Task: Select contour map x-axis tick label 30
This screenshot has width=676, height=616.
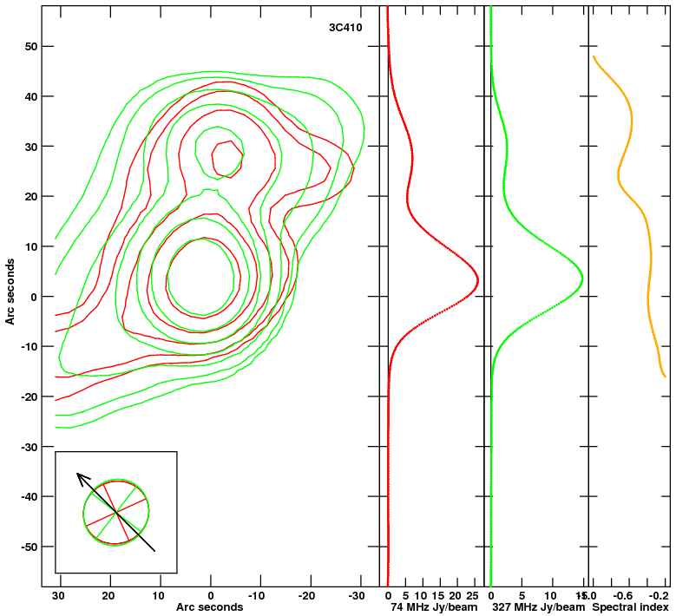Action: [x=59, y=596]
